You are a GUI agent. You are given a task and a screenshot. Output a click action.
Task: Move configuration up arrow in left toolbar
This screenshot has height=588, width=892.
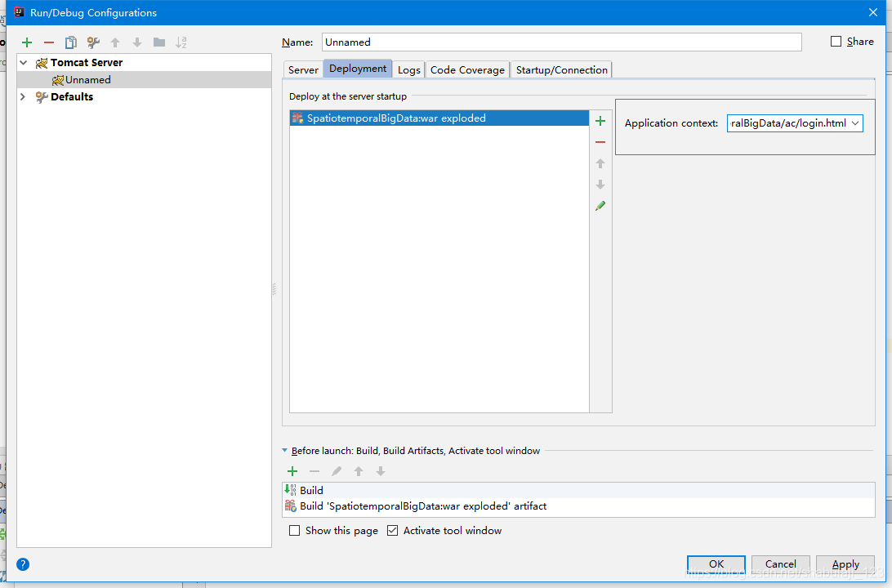click(x=115, y=42)
